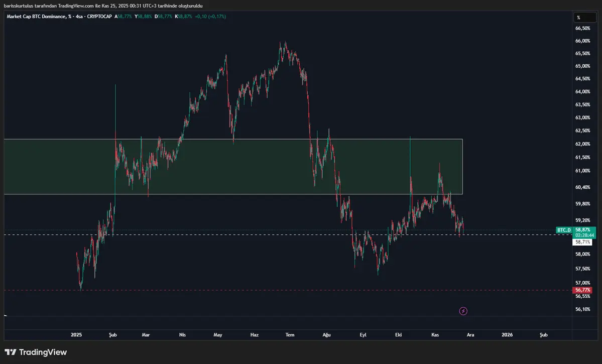This screenshot has height=364, width=602.
Task: Click the +0,10 (+0,17%) change value
Action: point(210,17)
